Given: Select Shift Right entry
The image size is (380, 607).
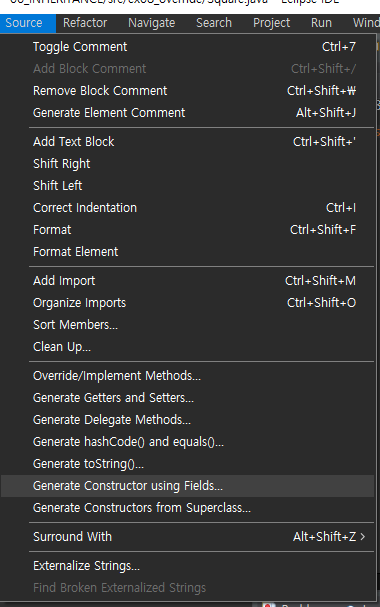Looking at the screenshot, I should pos(188,164).
